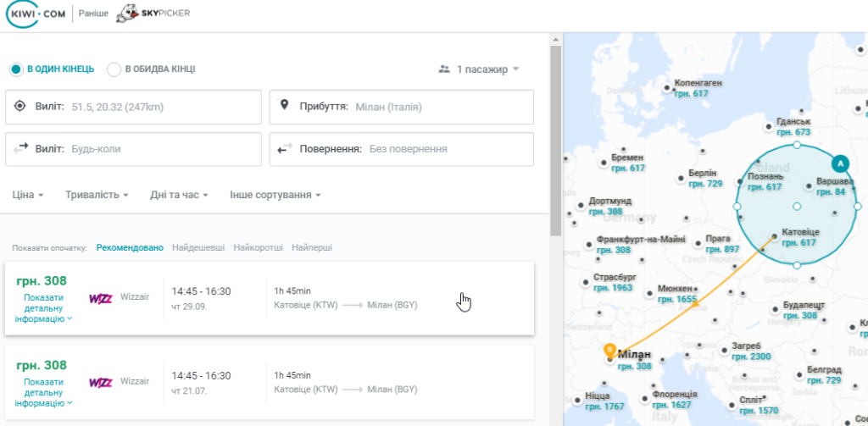This screenshot has height=426, width=868.
Task: Click the map pin icon in Прибуття field
Action: pyautogui.click(x=285, y=105)
